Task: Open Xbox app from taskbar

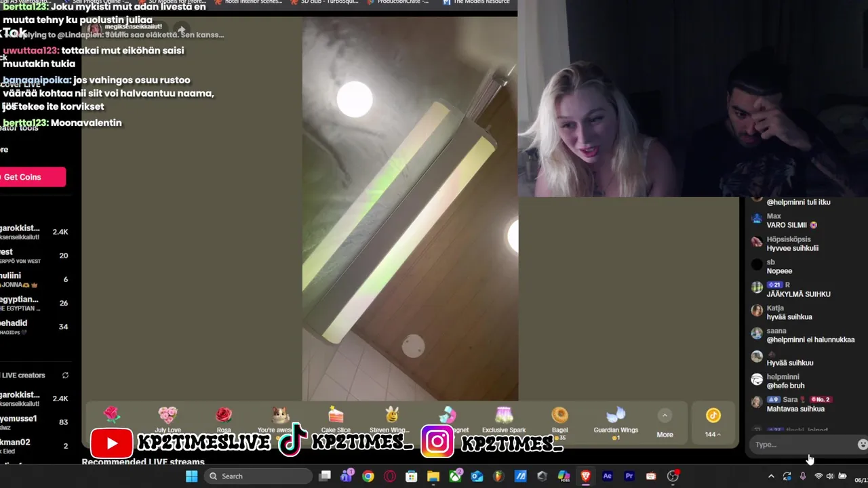Action: (455, 476)
